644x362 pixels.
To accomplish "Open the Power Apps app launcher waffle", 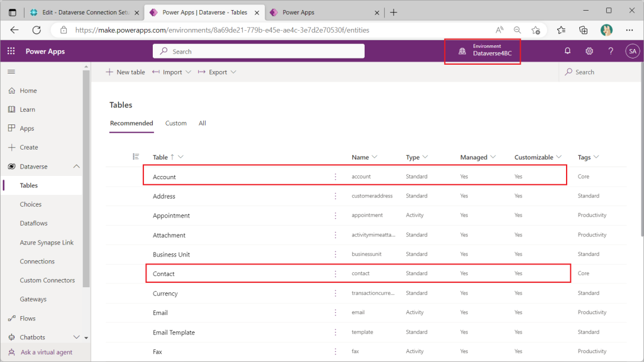I will point(11,51).
